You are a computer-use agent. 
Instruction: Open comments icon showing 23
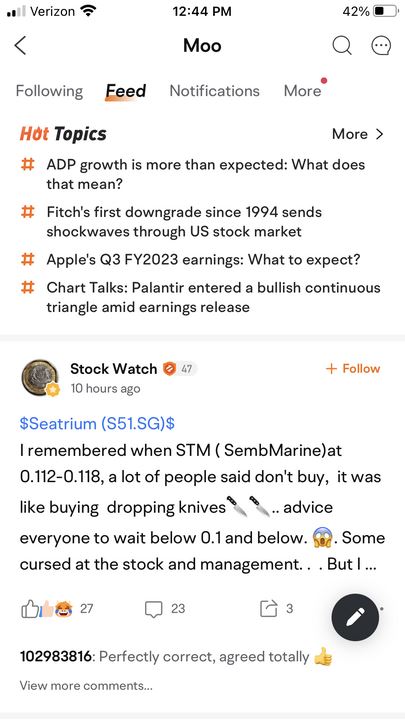click(153, 609)
